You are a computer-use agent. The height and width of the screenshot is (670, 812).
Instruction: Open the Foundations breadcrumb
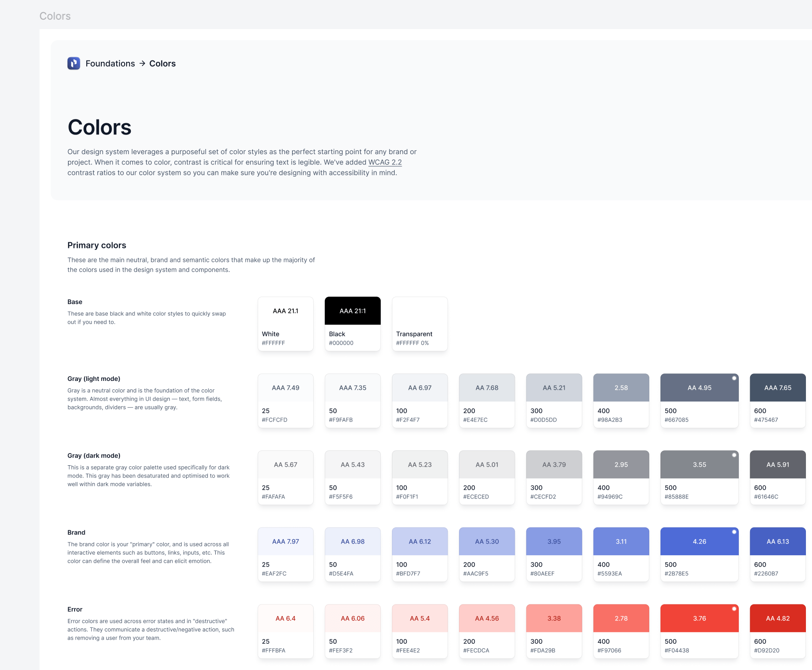tap(110, 63)
